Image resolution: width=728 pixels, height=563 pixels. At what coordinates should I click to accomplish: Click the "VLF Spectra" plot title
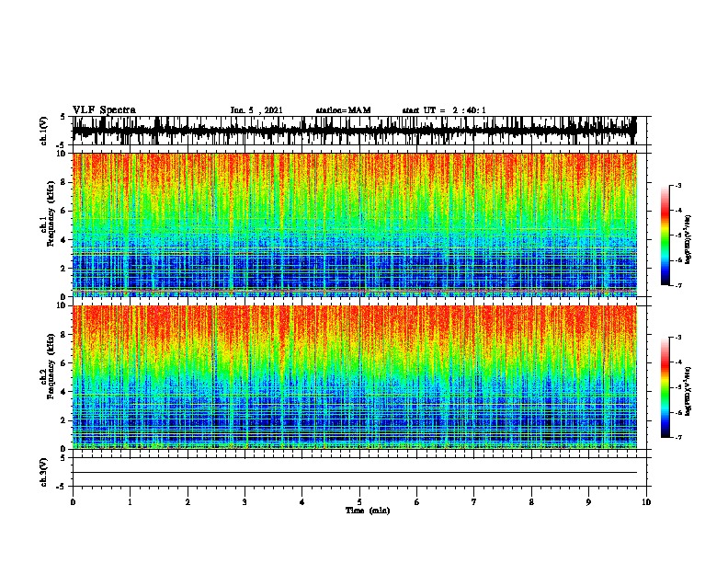[x=104, y=109]
